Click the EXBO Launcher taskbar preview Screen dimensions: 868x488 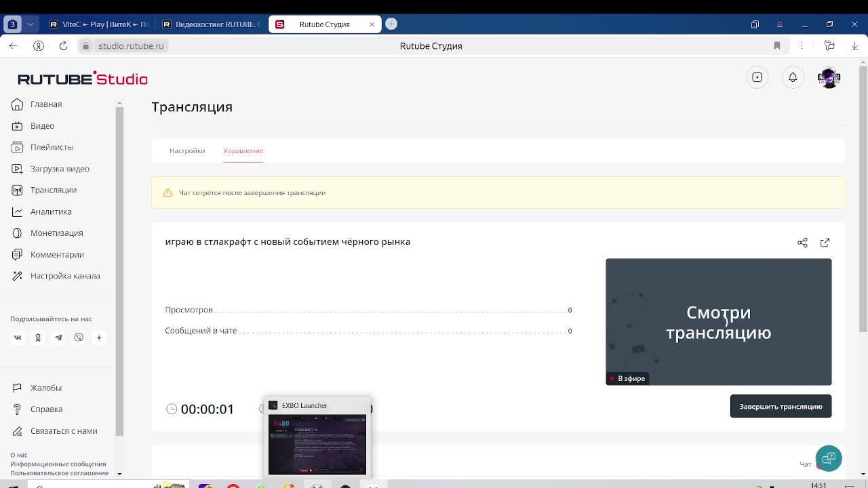[317, 437]
